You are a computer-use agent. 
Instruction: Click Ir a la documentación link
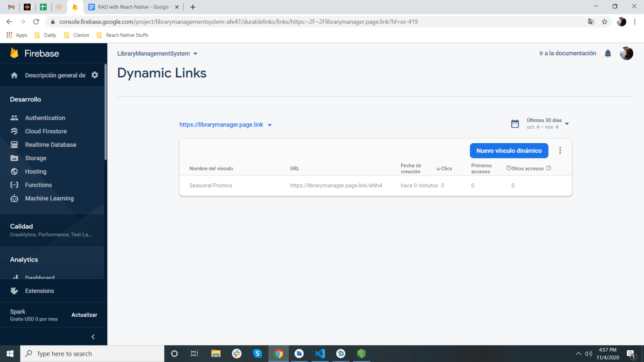(568, 53)
